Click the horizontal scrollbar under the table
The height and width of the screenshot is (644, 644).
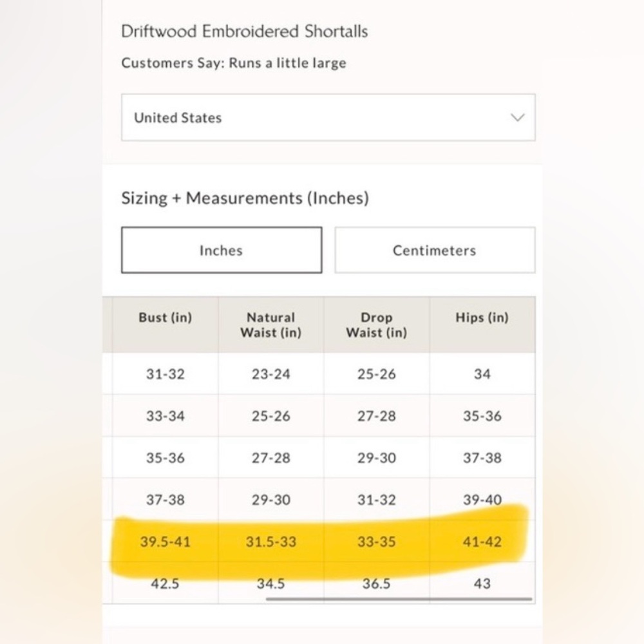[x=399, y=599]
